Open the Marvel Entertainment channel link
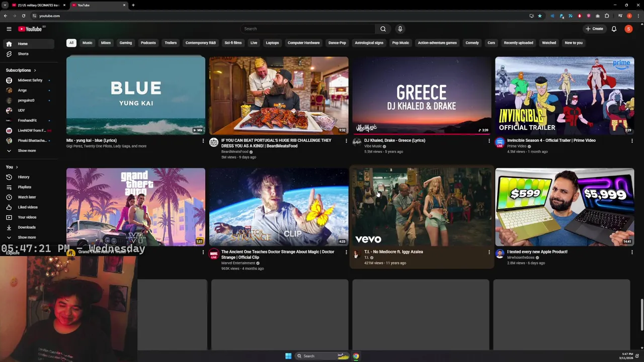Viewport: 644px width, 362px height. point(238,263)
